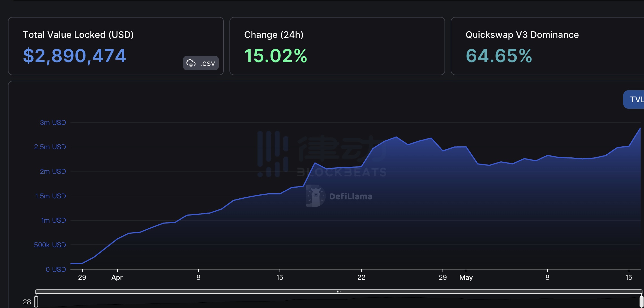This screenshot has width=644, height=308.
Task: Click the left handle of the date range slider
Action: point(36,302)
